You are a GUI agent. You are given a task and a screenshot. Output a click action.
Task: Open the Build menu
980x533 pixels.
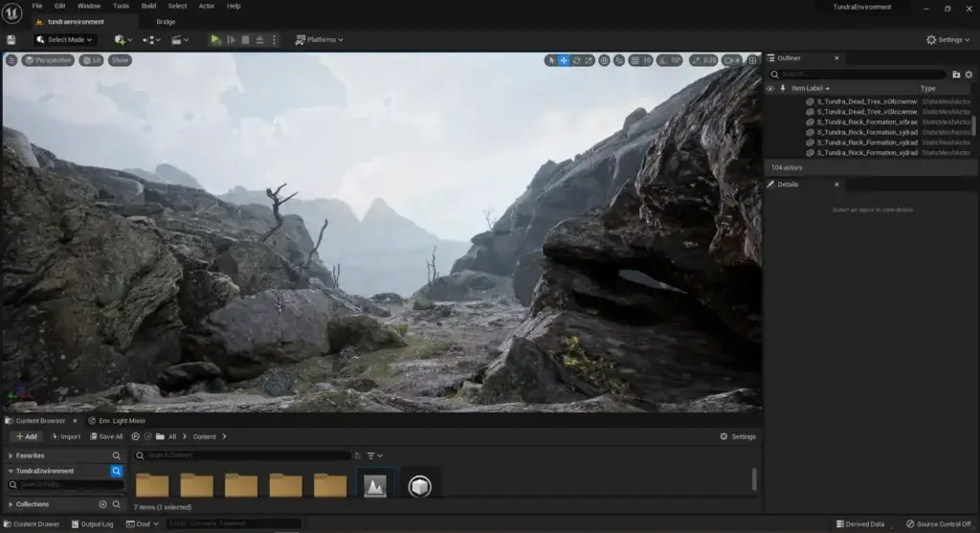(147, 6)
